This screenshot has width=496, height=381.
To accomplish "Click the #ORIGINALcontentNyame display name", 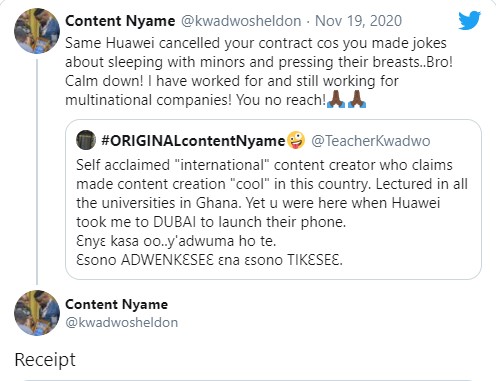I will coord(193,141).
